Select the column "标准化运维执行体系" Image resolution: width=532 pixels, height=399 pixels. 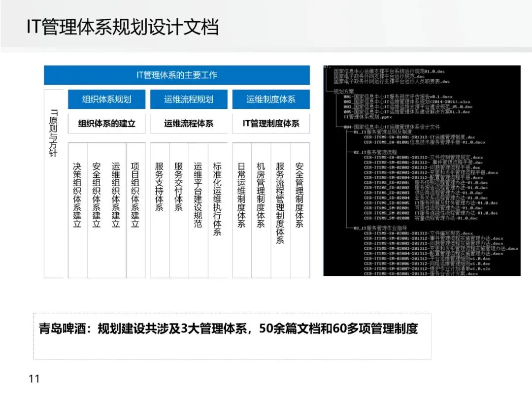218,199
